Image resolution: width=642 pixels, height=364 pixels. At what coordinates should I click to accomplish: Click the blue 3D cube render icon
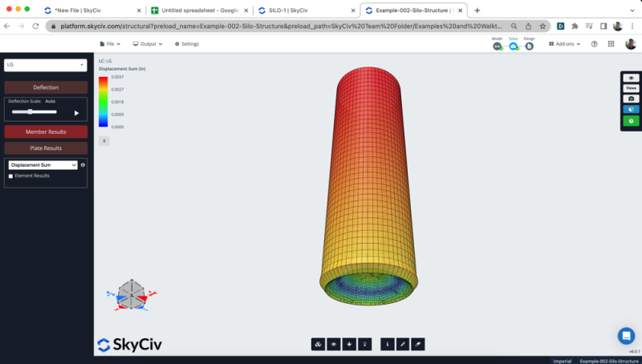(631, 110)
